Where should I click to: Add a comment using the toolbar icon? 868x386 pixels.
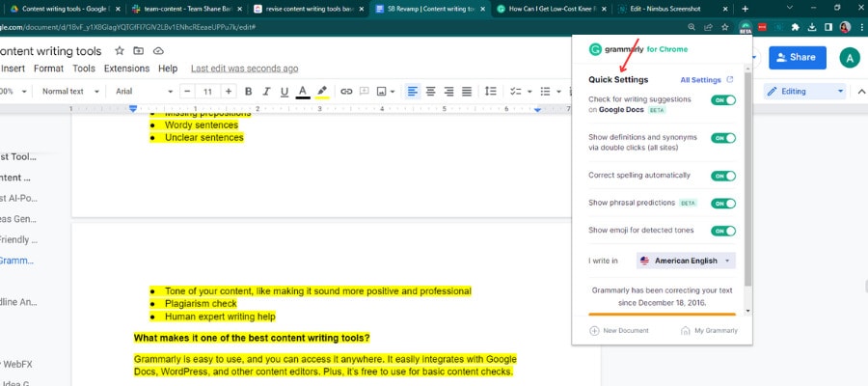(365, 92)
